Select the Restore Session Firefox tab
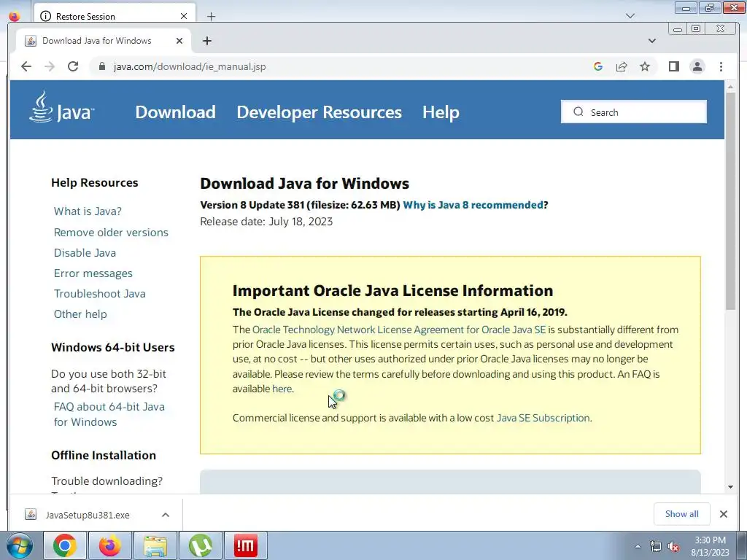The image size is (747, 560). 115,16
